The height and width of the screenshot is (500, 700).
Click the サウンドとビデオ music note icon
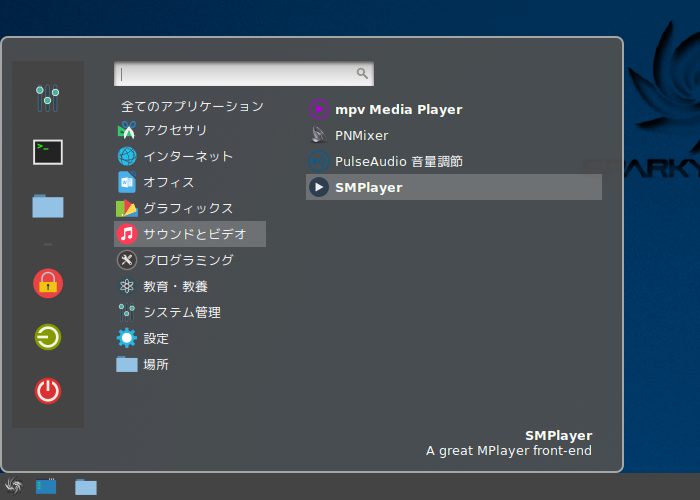(127, 234)
